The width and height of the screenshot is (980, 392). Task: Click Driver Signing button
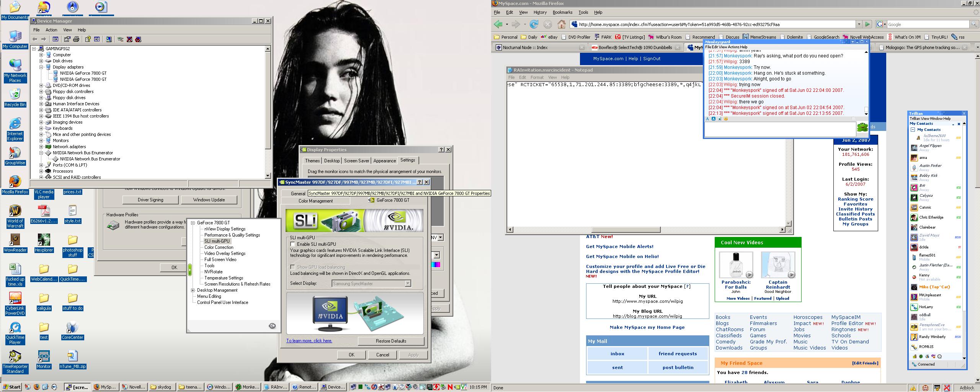pos(150,200)
